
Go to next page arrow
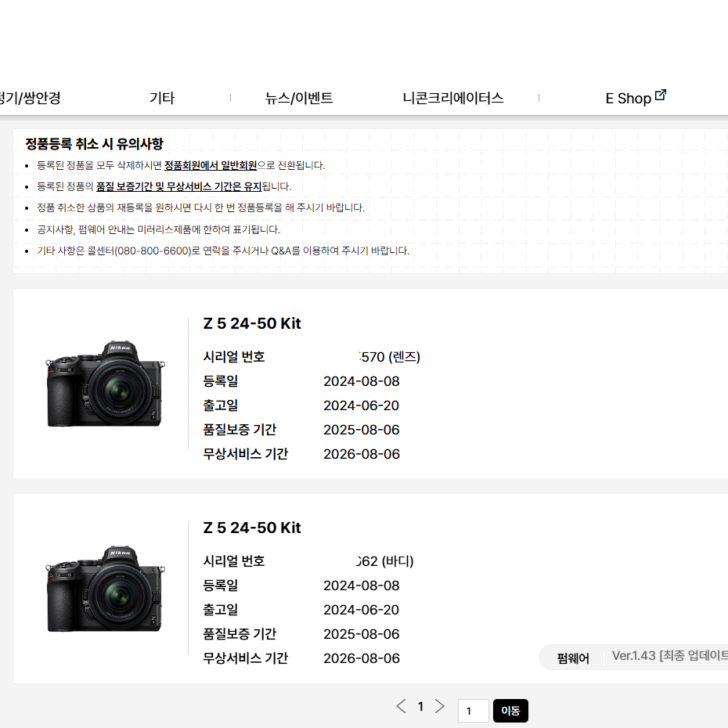pyautogui.click(x=439, y=706)
